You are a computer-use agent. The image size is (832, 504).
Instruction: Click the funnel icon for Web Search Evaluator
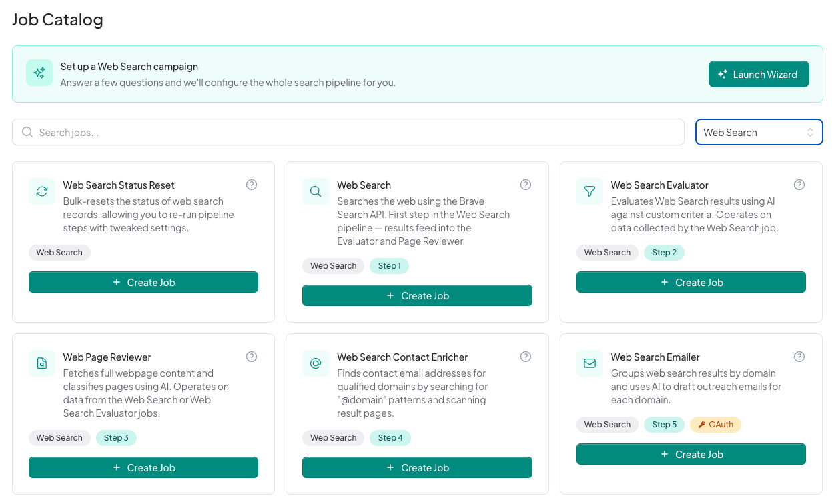click(590, 191)
